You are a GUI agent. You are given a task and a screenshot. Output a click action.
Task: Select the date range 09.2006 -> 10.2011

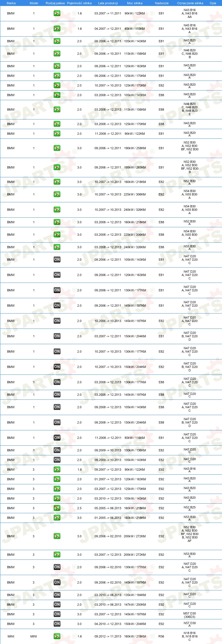pyautogui.click(x=108, y=54)
